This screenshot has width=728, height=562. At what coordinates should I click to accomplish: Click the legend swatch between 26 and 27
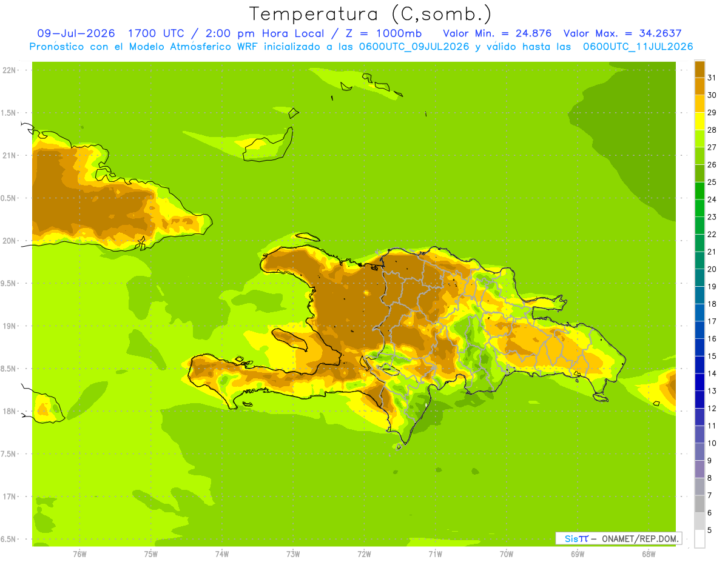[x=699, y=156]
